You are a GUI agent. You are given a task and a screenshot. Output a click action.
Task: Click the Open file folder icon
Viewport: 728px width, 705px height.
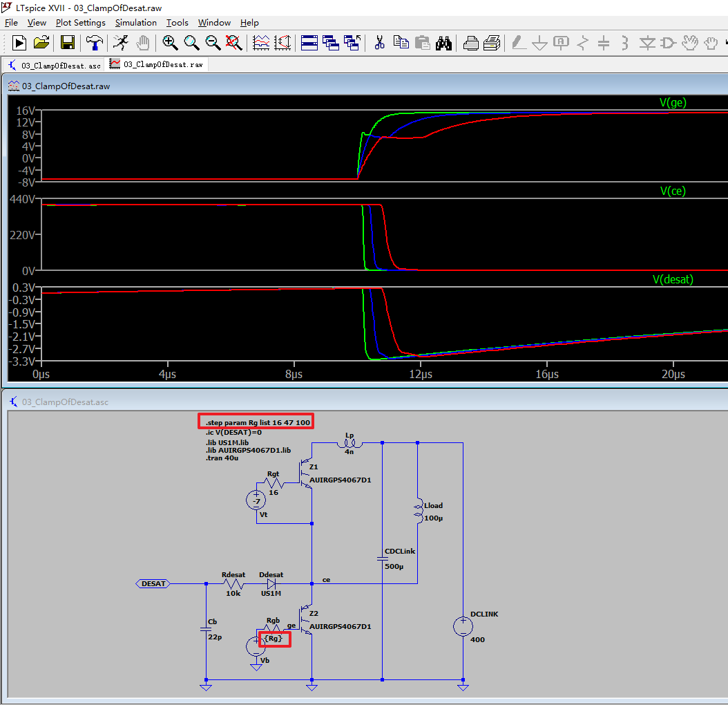pyautogui.click(x=41, y=43)
